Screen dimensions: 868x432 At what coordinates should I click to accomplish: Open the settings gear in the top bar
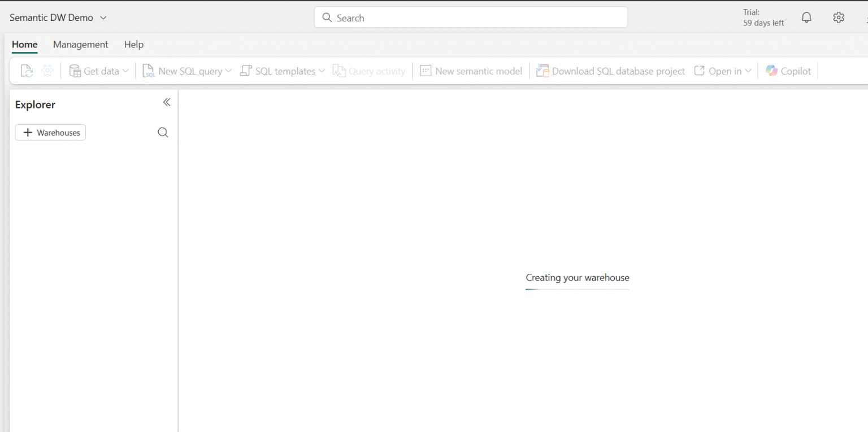tap(838, 18)
